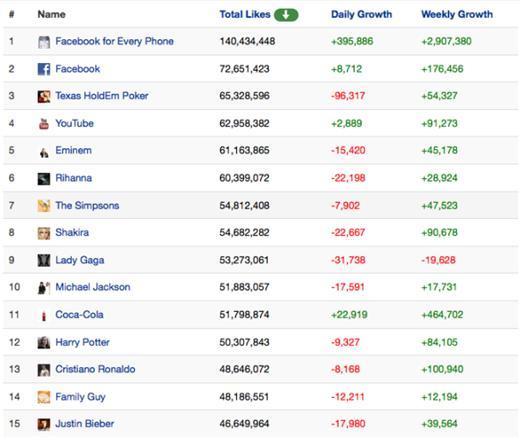Open The Simpsons page link
Viewport: 520px width, 437px height.
pyautogui.click(x=87, y=206)
